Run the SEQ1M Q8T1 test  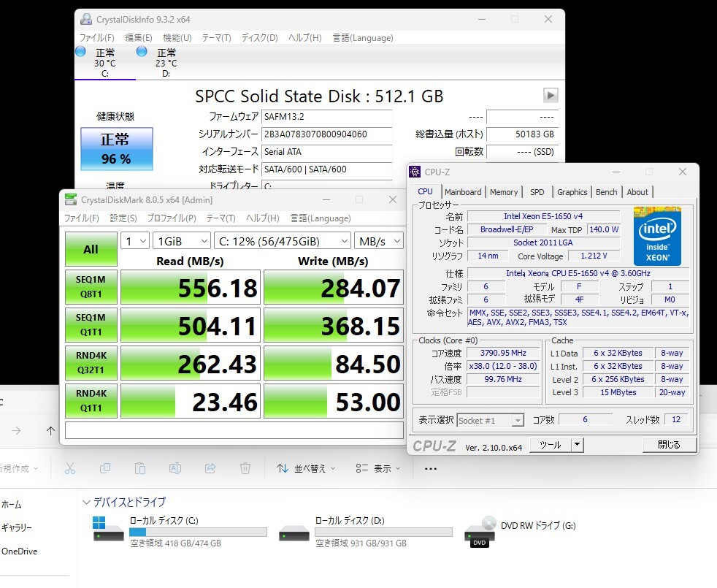(x=91, y=287)
